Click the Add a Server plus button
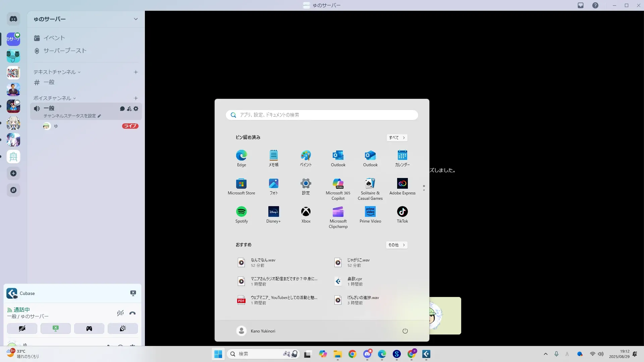The height and width of the screenshot is (362, 644). tap(13, 173)
